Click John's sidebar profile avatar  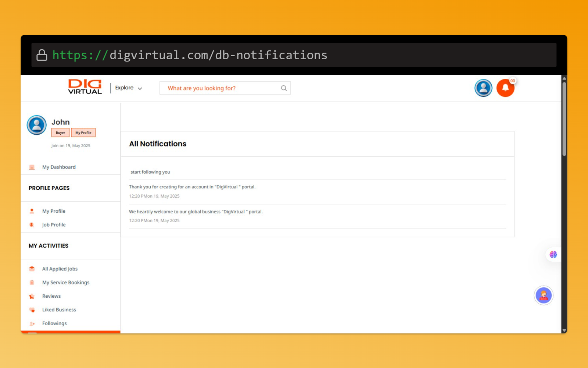[37, 125]
